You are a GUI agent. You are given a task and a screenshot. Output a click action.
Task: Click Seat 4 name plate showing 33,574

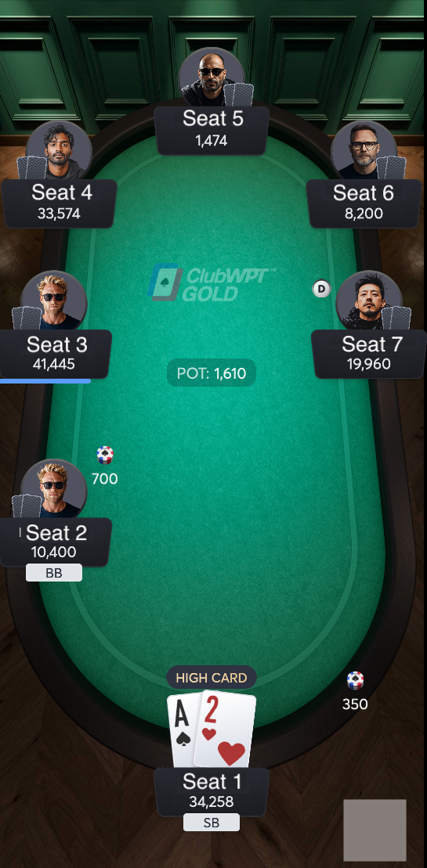[x=59, y=203]
